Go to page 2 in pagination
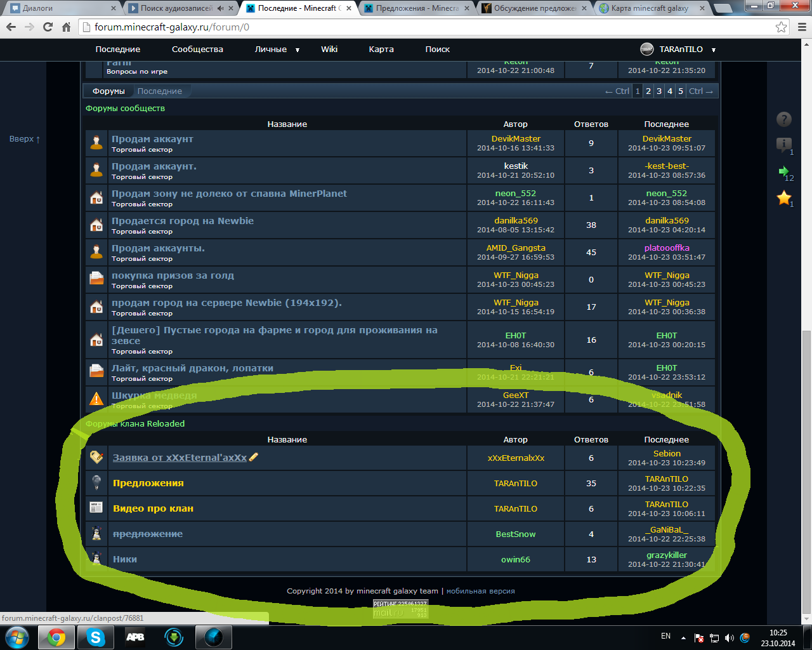The image size is (812, 650). tap(648, 91)
